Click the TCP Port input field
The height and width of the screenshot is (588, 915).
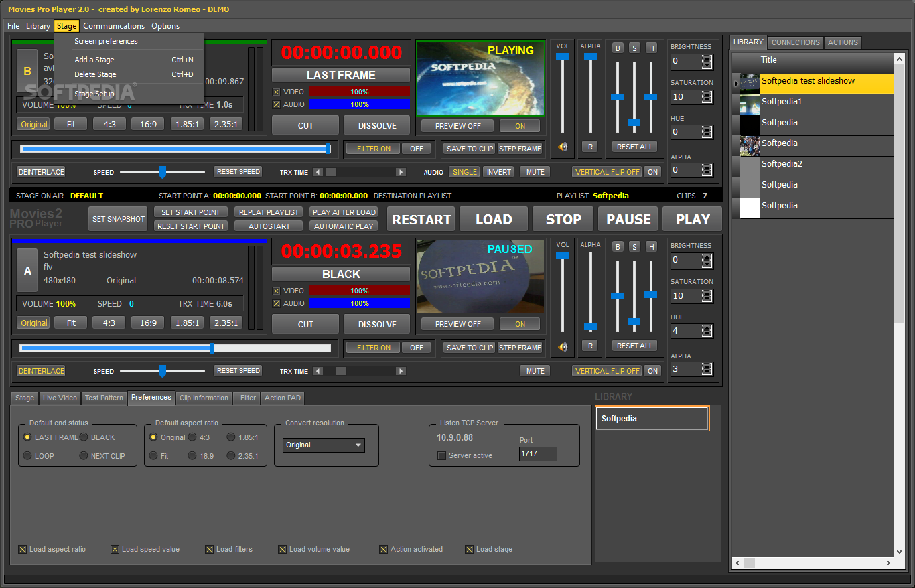click(538, 454)
